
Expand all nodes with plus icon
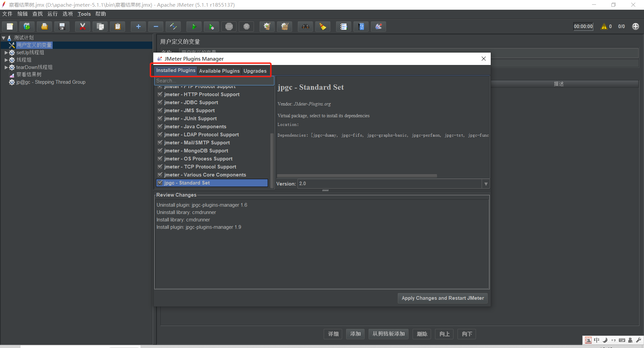(x=138, y=26)
